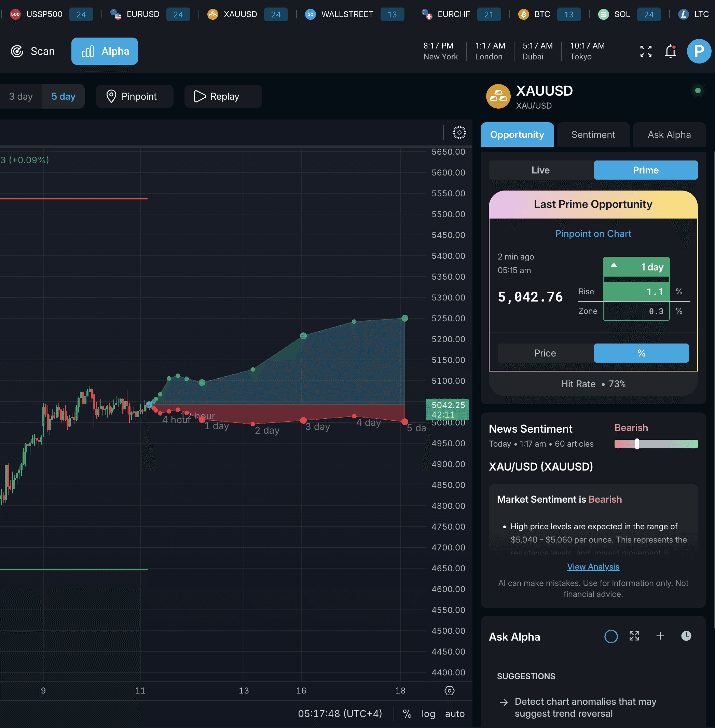This screenshot has width=715, height=728.
Task: Click Pinpoint on Chart
Action: 593,234
